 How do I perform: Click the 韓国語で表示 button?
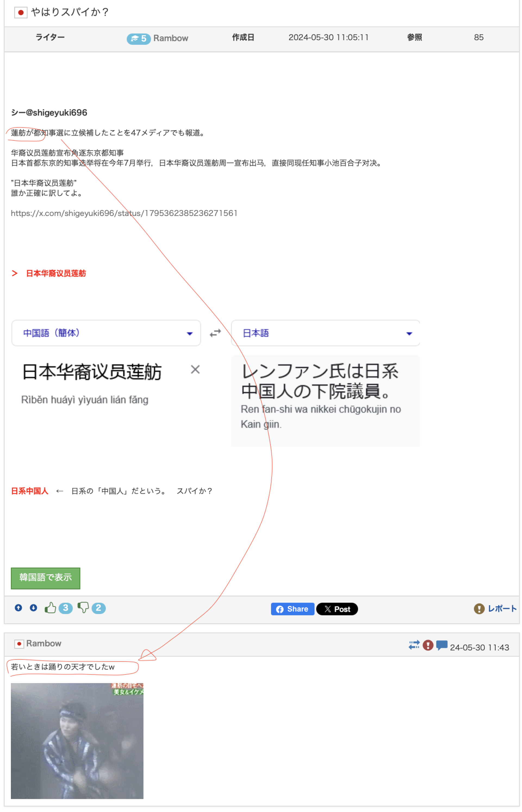pos(45,578)
